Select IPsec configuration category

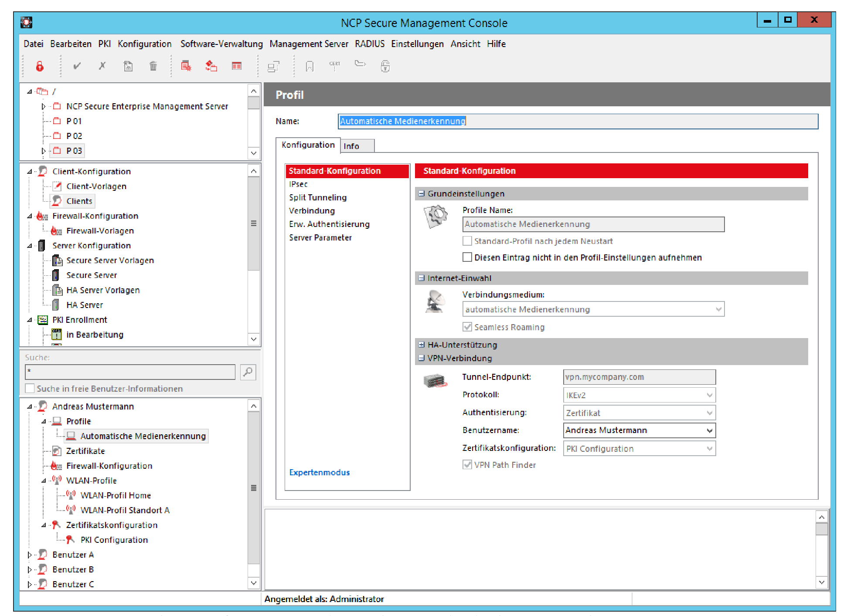298,184
